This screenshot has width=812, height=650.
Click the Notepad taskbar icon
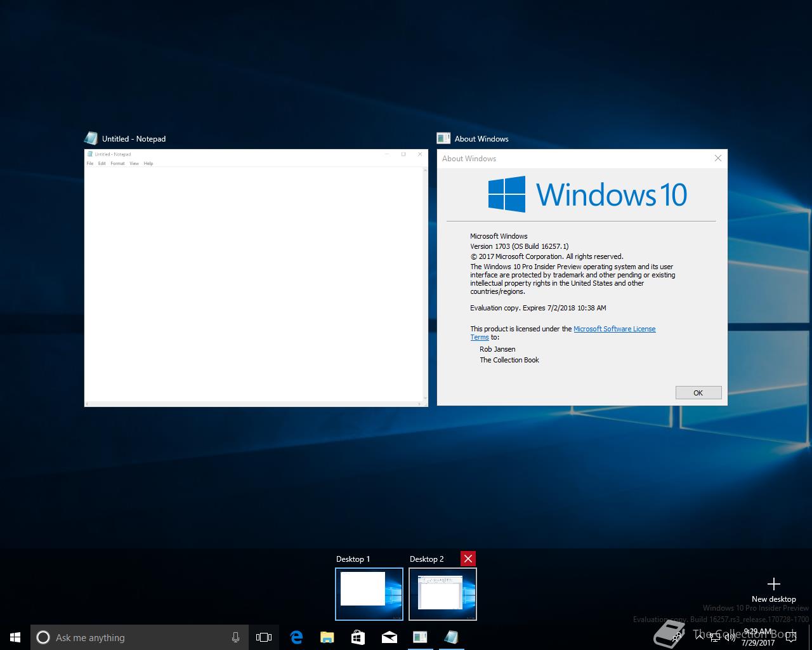451,637
